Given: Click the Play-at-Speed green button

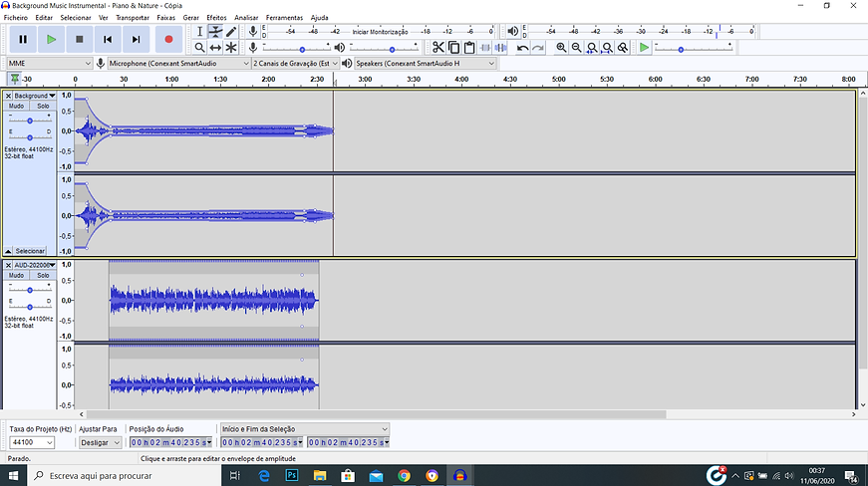Looking at the screenshot, I should click(x=643, y=48).
